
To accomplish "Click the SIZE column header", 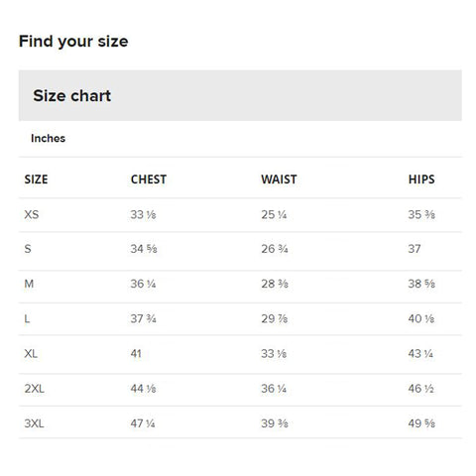I will 36,179.
